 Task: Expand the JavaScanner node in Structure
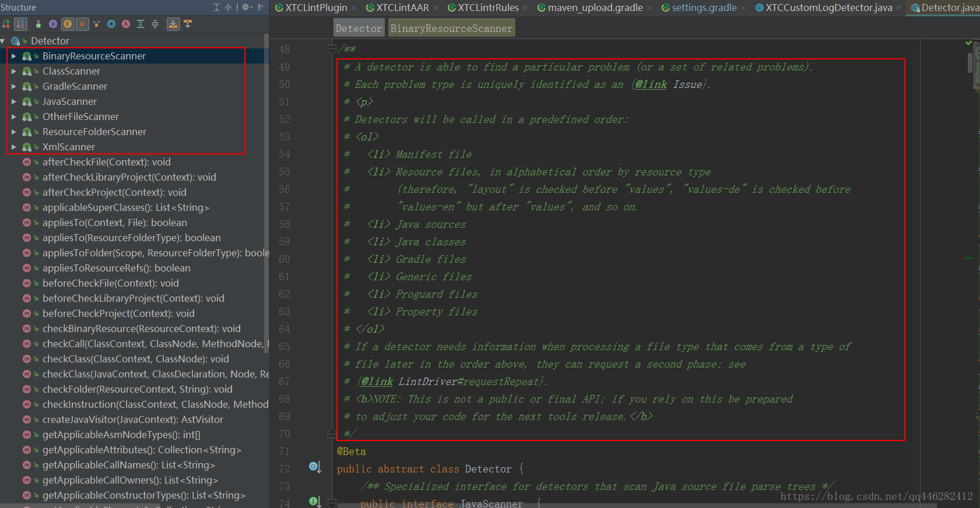[13, 101]
